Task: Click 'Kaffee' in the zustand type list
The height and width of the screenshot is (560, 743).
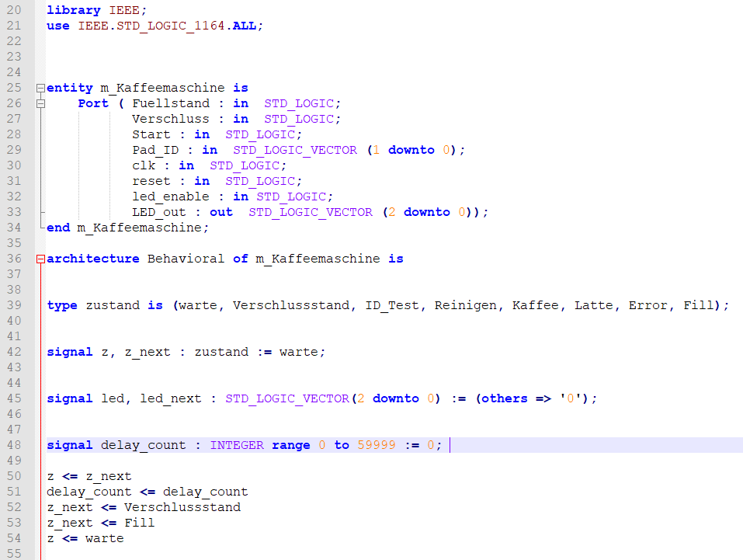Action: coord(536,305)
